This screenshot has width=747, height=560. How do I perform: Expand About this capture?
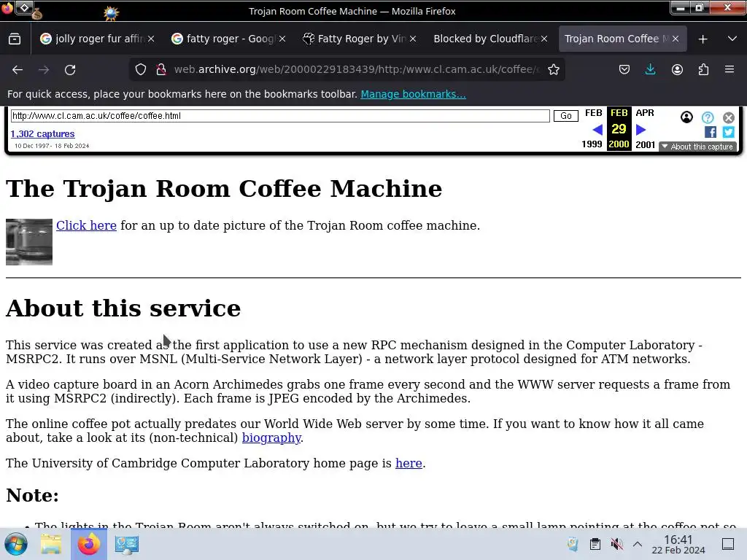tap(698, 147)
